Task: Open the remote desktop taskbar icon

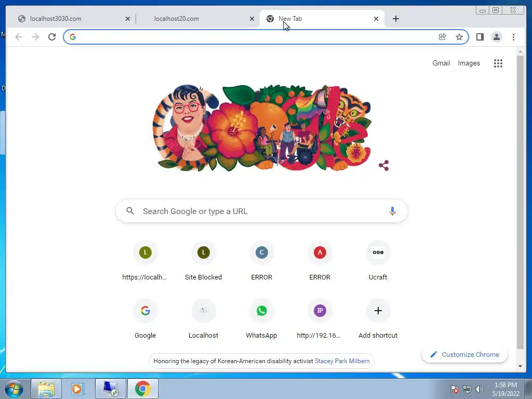Action: click(111, 389)
